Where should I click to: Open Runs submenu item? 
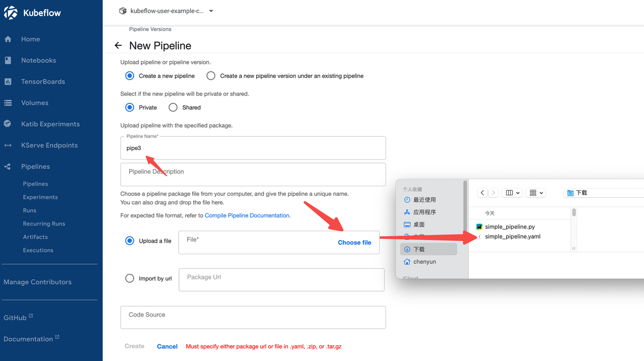click(x=30, y=210)
